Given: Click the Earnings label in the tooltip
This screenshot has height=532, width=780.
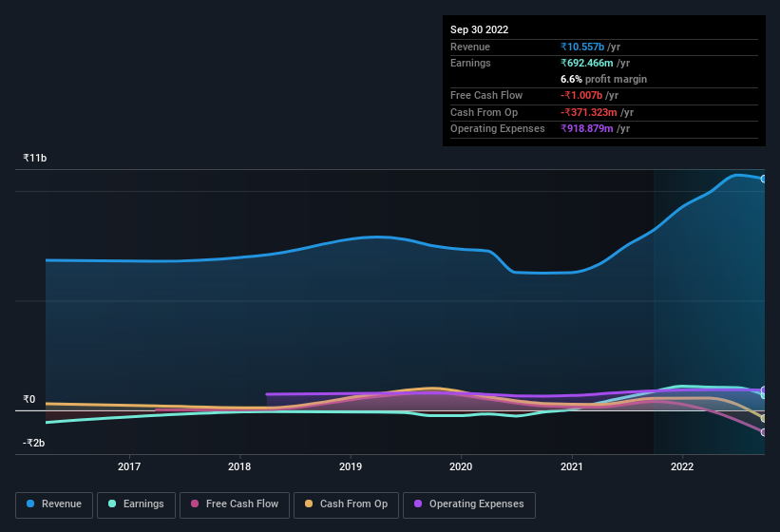Looking at the screenshot, I should [470, 63].
